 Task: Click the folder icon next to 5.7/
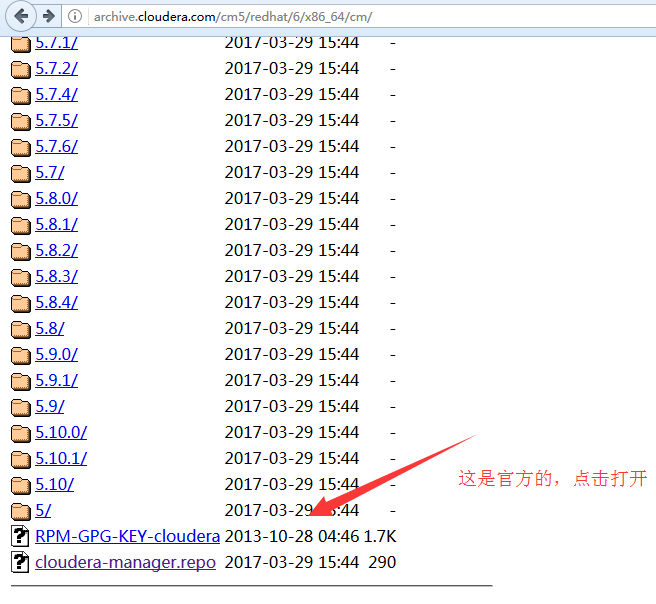[x=20, y=173]
